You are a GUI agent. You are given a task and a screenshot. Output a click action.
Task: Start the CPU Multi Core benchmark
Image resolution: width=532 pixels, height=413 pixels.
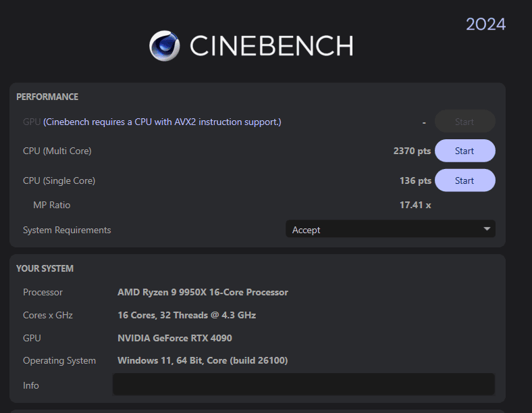(464, 151)
